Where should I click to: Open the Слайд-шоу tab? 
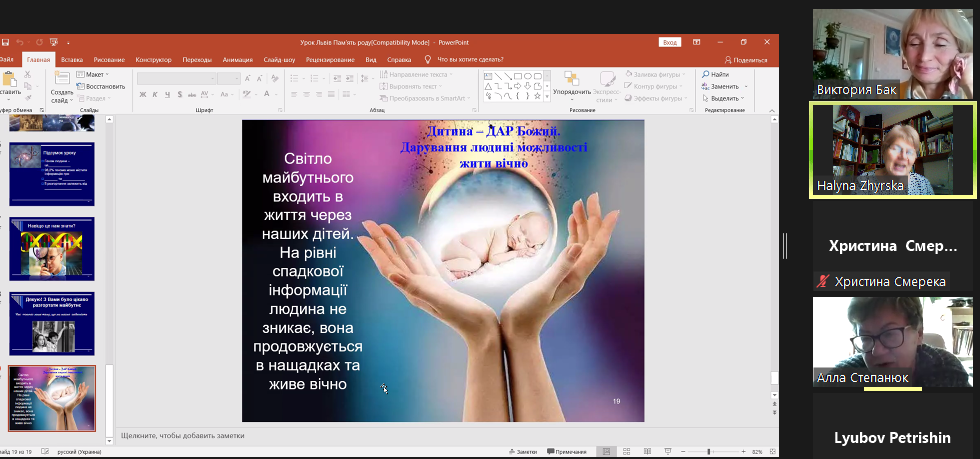[279, 60]
